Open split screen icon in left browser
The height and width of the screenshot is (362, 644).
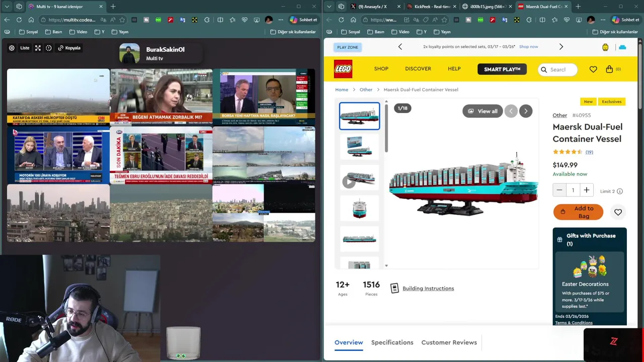pos(220,20)
